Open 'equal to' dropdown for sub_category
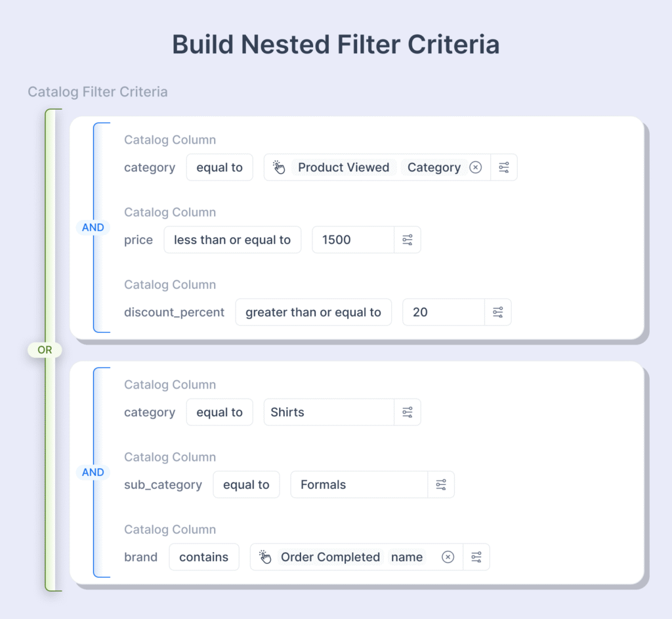 [x=246, y=485]
